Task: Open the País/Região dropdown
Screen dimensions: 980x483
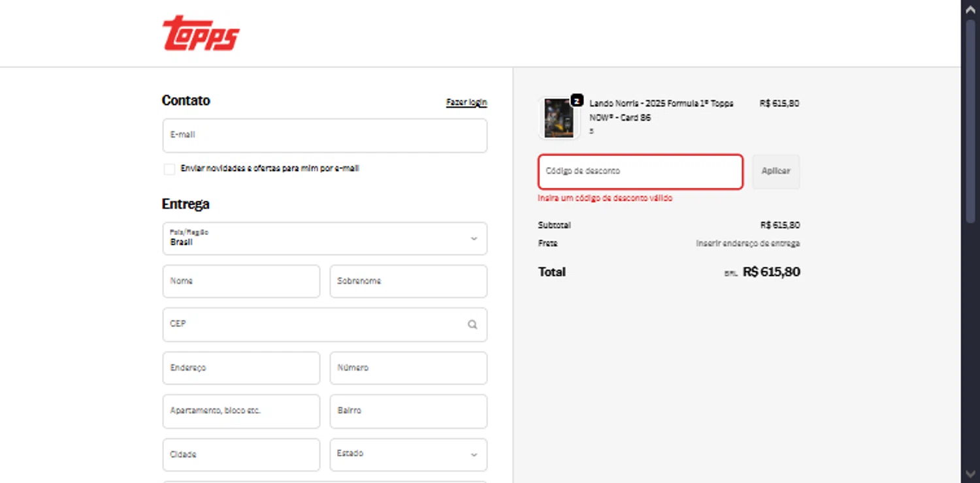Action: pos(325,238)
